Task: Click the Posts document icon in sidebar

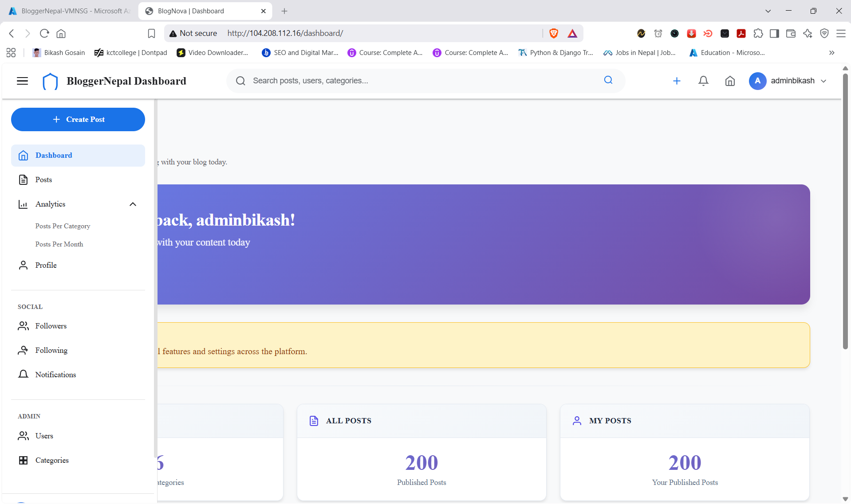Action: (x=23, y=180)
